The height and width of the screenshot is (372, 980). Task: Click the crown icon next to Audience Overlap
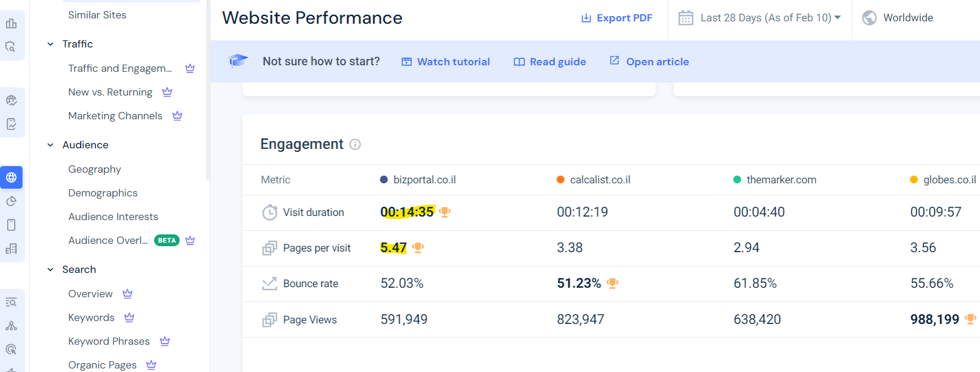point(190,240)
